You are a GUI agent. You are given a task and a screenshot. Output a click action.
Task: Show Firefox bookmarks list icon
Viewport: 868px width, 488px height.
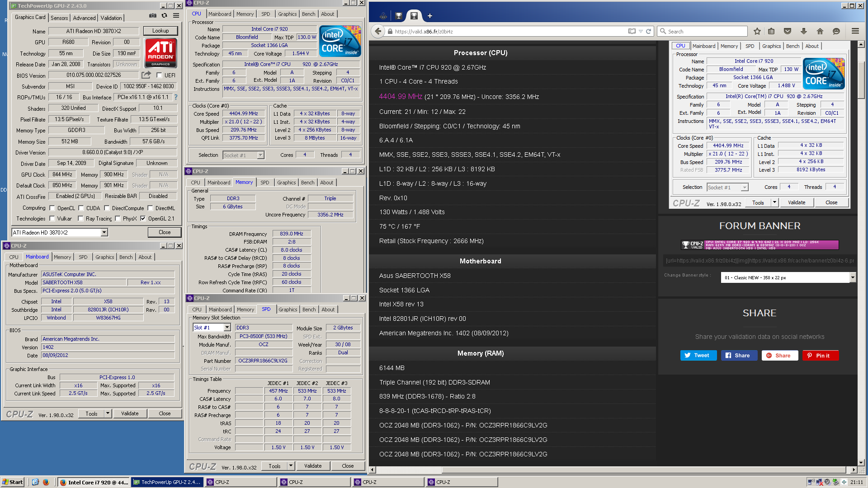771,31
